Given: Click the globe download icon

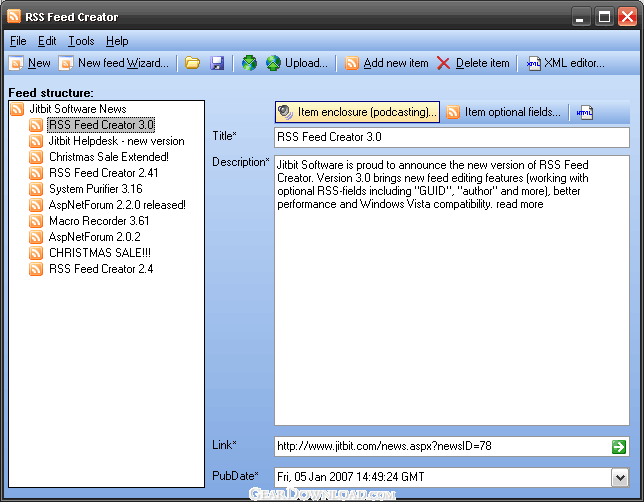Looking at the screenshot, I should click(249, 63).
